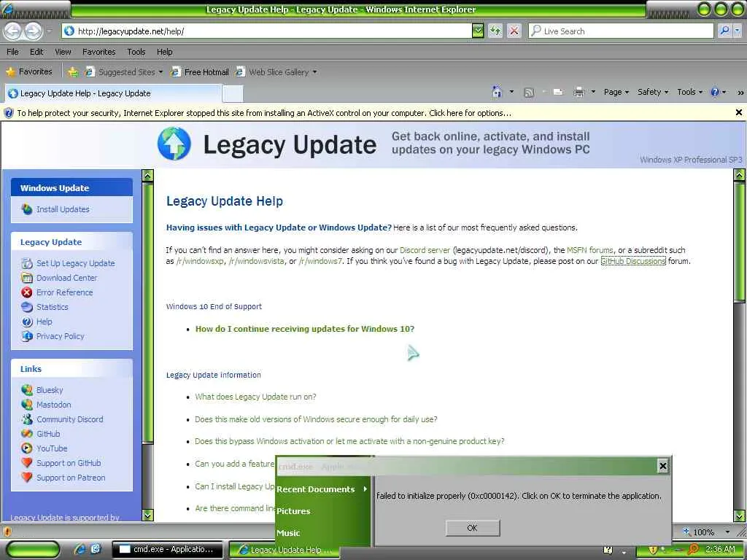Click the empty New Tab button

(233, 94)
